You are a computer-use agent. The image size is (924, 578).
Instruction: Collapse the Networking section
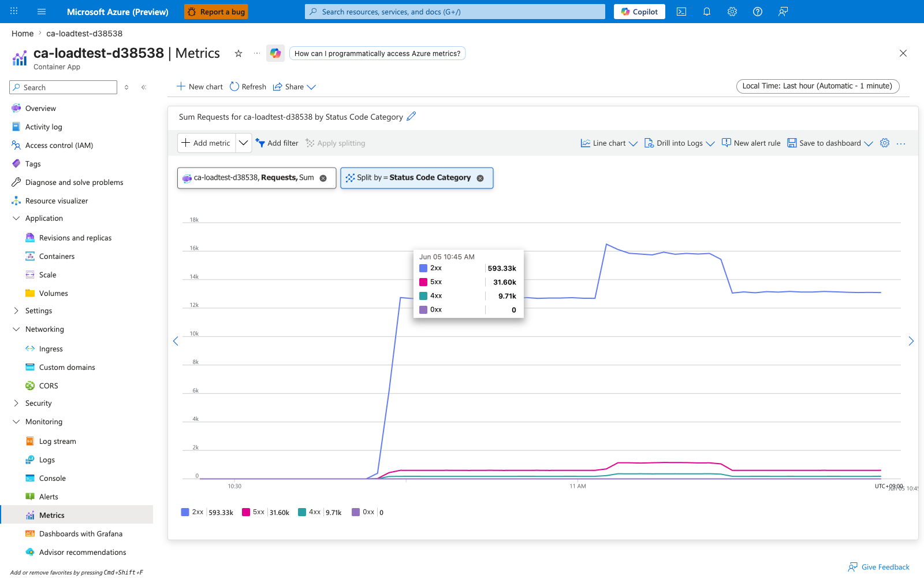[16, 329]
